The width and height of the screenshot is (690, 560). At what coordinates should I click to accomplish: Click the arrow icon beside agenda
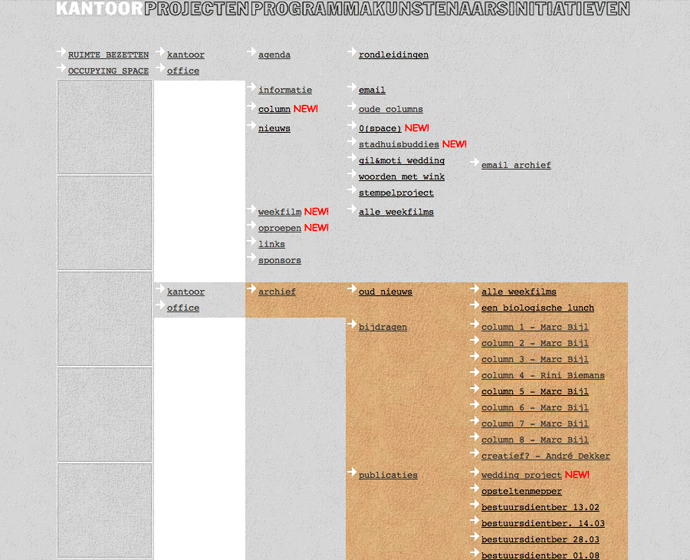point(250,53)
